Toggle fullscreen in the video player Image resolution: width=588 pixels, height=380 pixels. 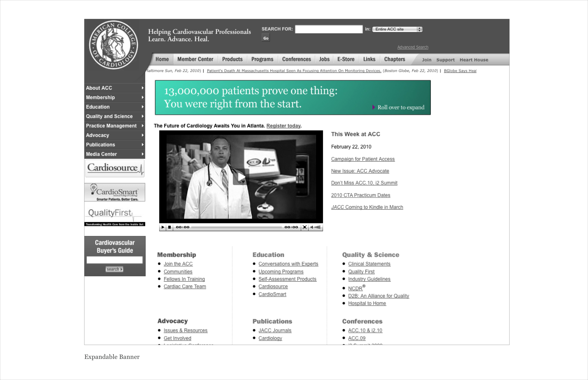coord(305,227)
